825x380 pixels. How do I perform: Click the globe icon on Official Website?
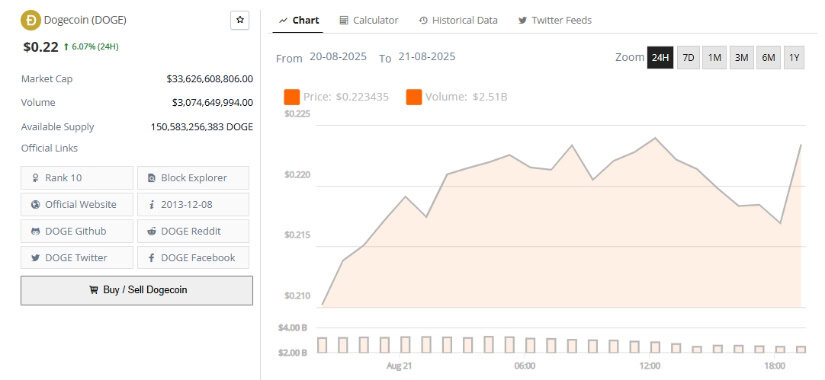point(35,205)
